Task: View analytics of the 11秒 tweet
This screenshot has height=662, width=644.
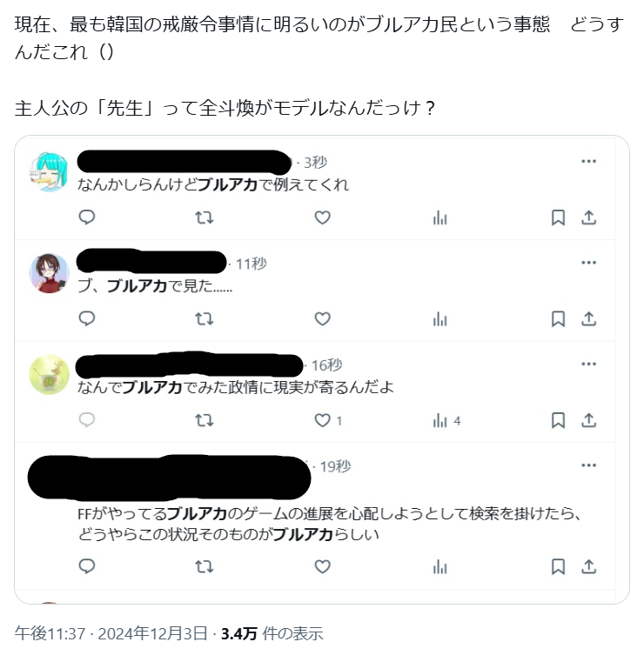Action: 440,319
